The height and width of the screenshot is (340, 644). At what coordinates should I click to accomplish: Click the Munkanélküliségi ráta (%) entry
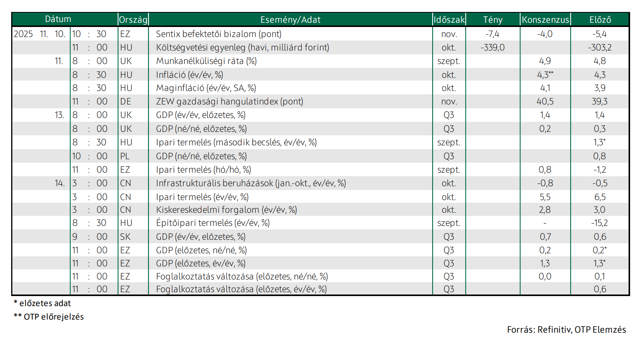206,61
